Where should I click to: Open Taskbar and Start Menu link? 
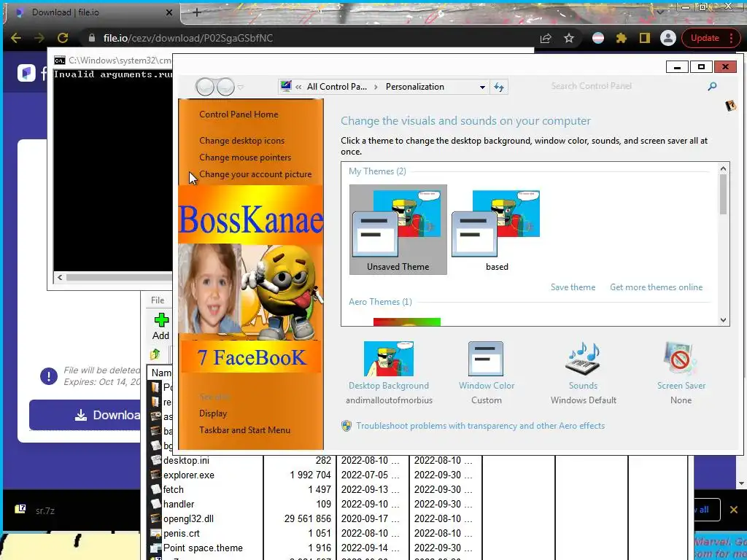[244, 430]
